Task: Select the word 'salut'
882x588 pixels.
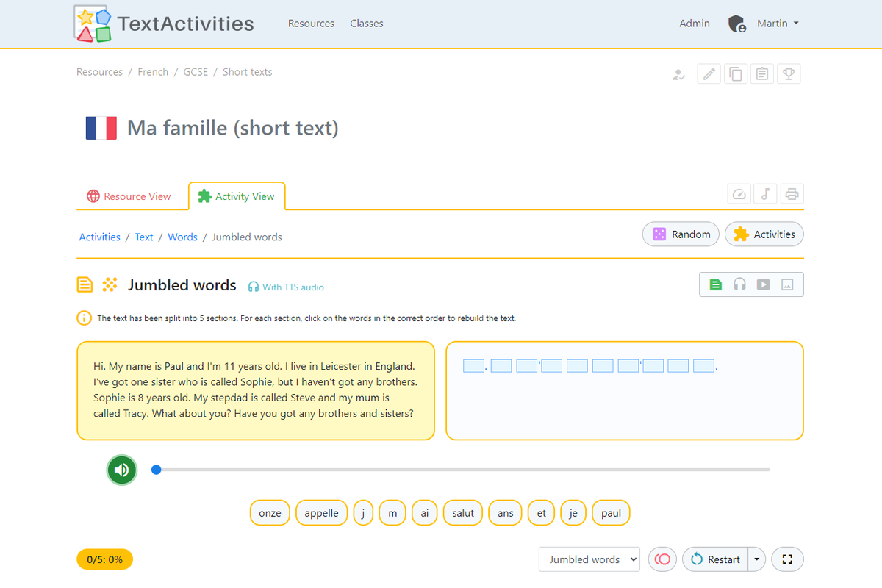Action: tap(463, 513)
